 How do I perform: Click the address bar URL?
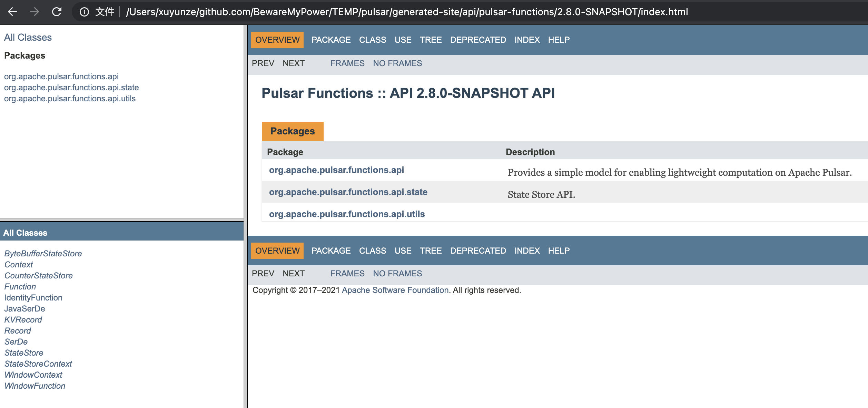tap(407, 12)
